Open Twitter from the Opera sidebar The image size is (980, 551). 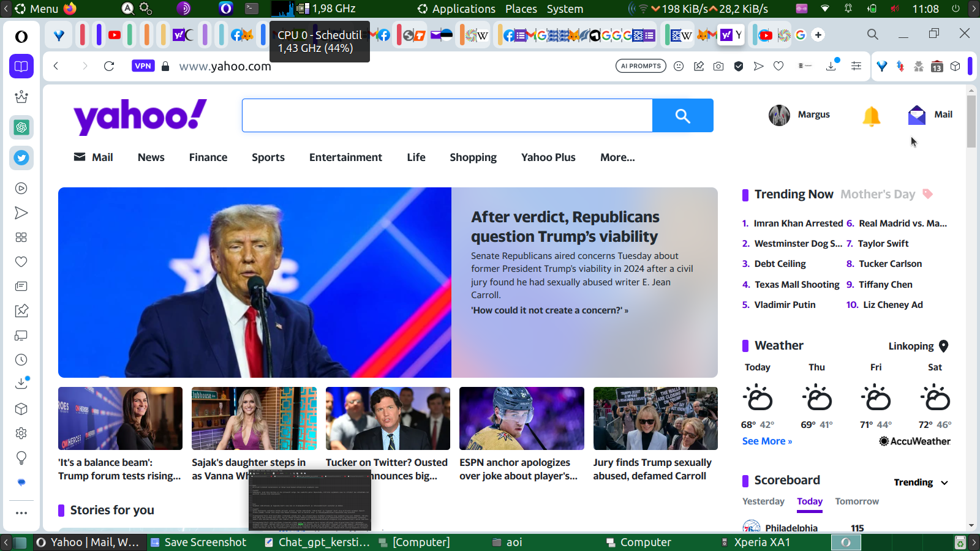click(21, 158)
